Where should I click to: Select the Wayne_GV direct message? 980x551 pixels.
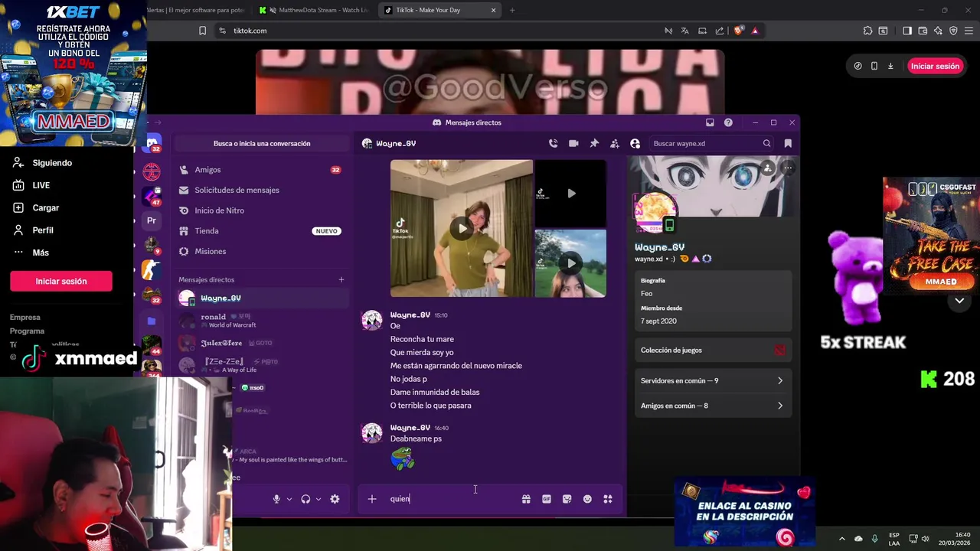coord(262,298)
